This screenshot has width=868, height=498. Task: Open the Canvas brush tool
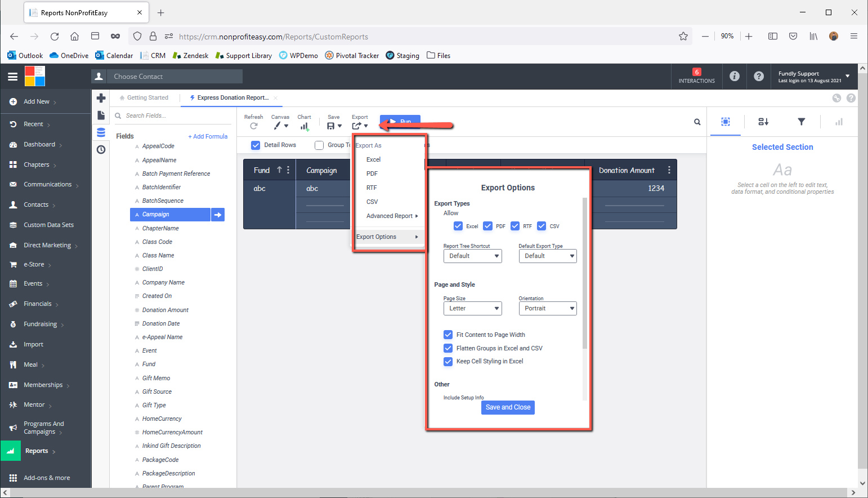(x=281, y=126)
